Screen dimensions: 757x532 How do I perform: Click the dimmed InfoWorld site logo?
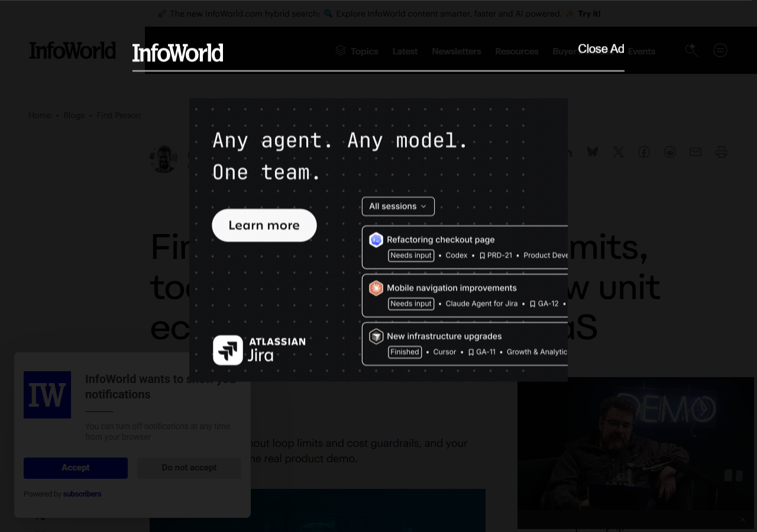tap(73, 51)
